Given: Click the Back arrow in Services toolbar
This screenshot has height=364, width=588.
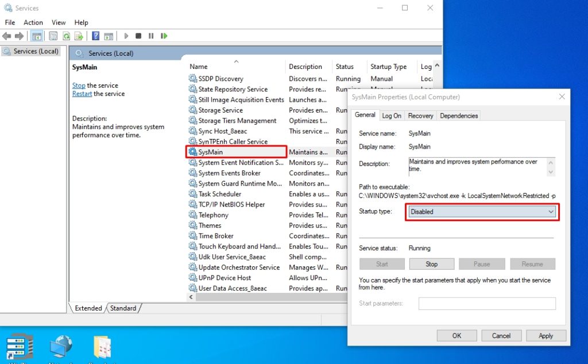Looking at the screenshot, I should 6,36.
